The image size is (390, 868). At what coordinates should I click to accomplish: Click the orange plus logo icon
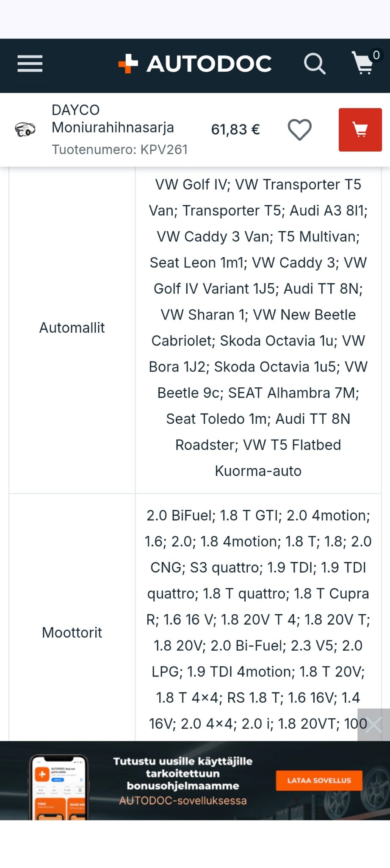[128, 64]
